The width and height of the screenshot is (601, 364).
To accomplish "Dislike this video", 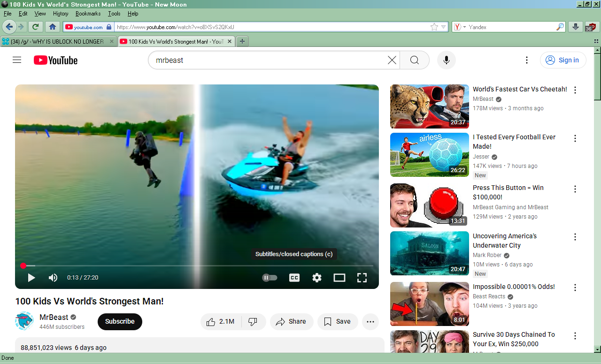I will point(254,321).
